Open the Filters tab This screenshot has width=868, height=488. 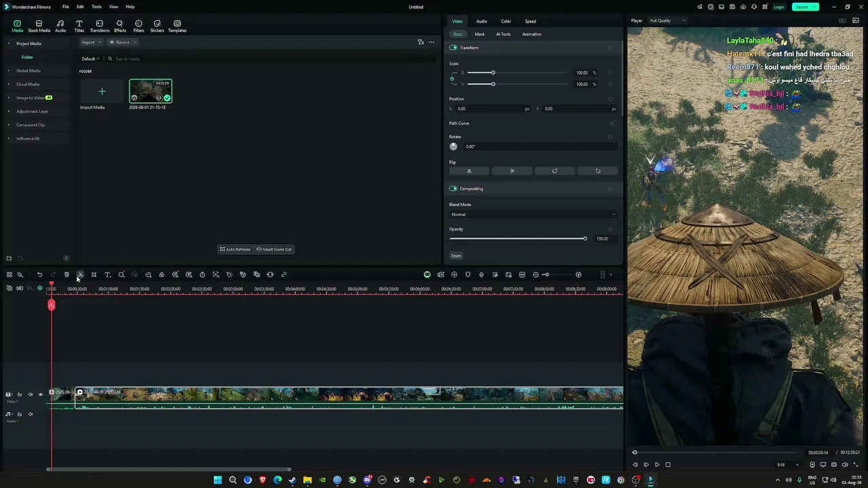point(138,26)
